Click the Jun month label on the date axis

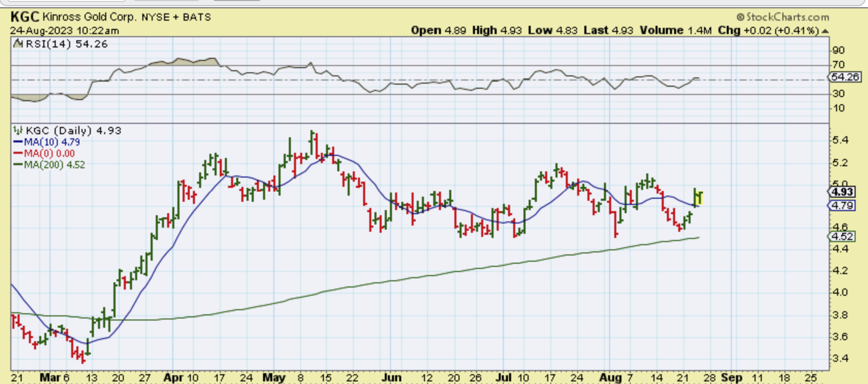391,378
